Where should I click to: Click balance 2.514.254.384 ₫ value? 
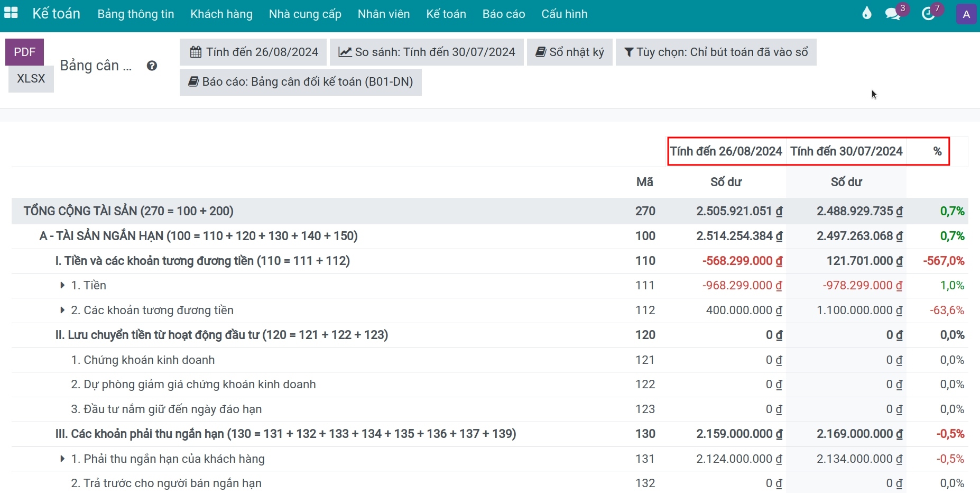tap(739, 236)
